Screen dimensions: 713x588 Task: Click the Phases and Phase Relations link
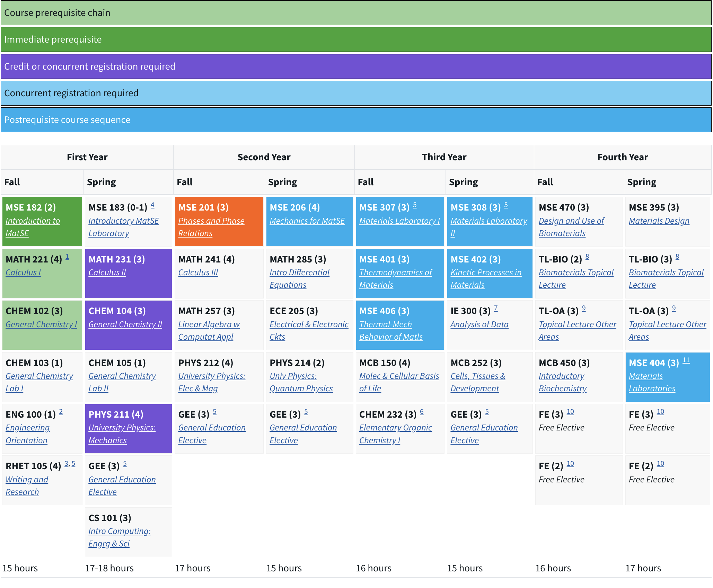(x=211, y=221)
